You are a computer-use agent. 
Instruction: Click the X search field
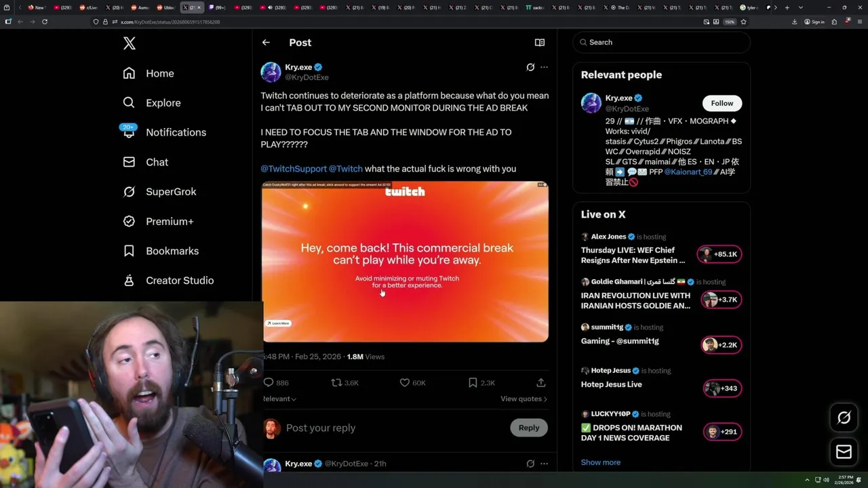661,42
